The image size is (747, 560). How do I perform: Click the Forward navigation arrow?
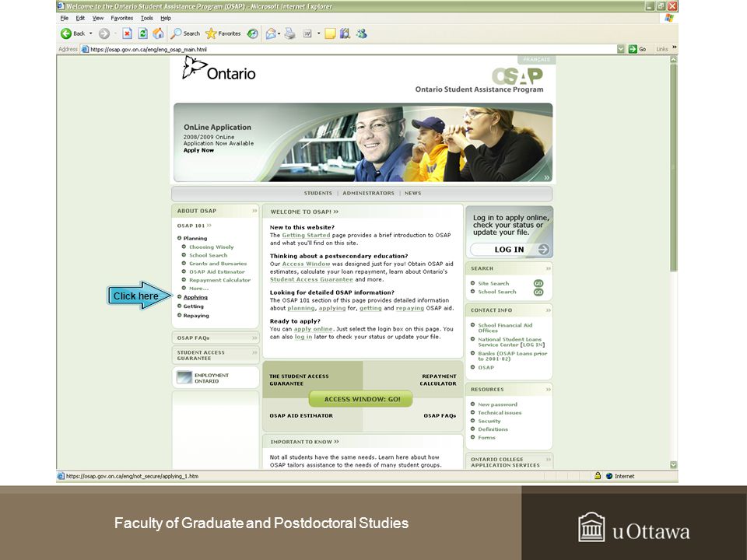(104, 33)
